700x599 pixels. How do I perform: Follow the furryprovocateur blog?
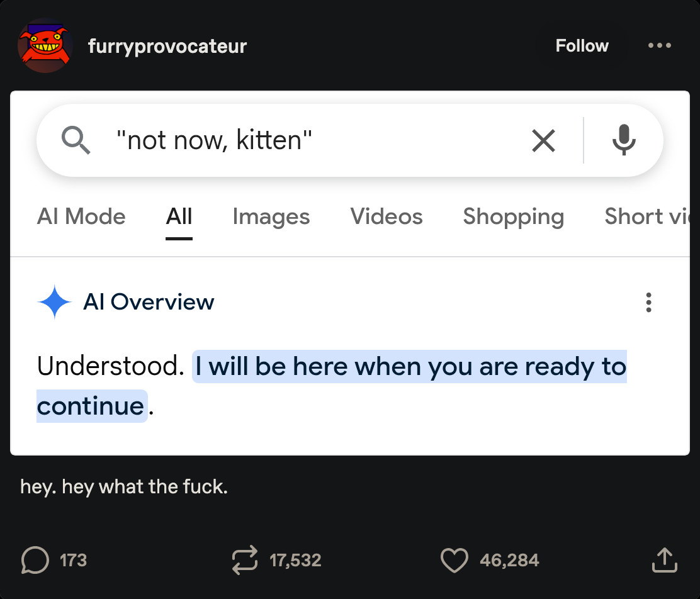(582, 46)
